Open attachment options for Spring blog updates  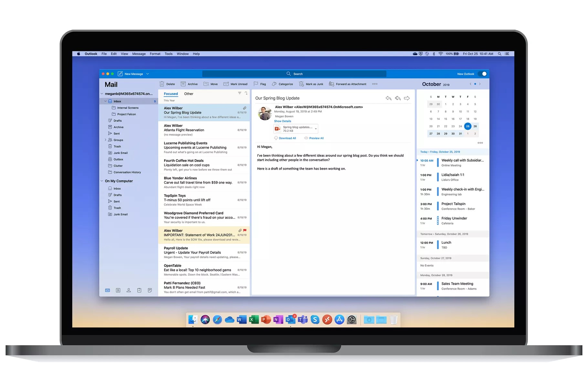coord(316,129)
